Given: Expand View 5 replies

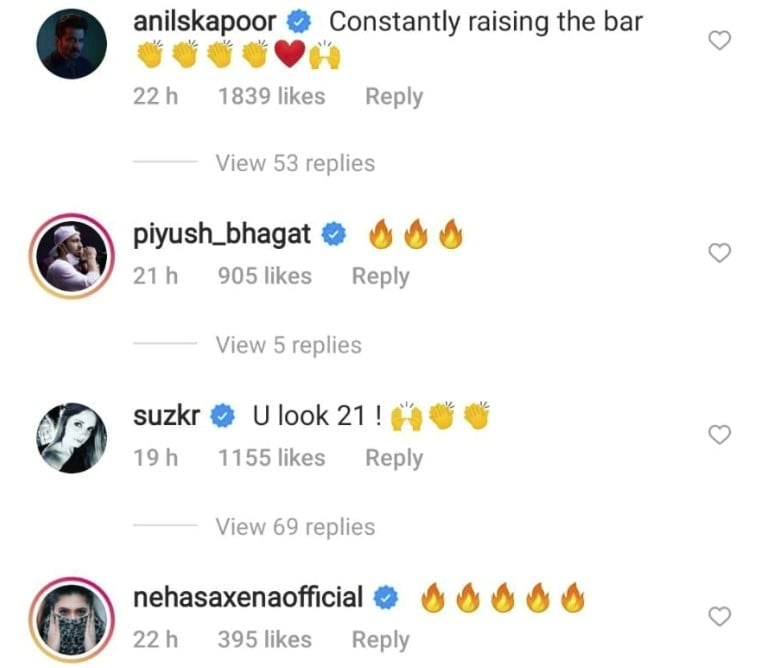Looking at the screenshot, I should pos(288,345).
